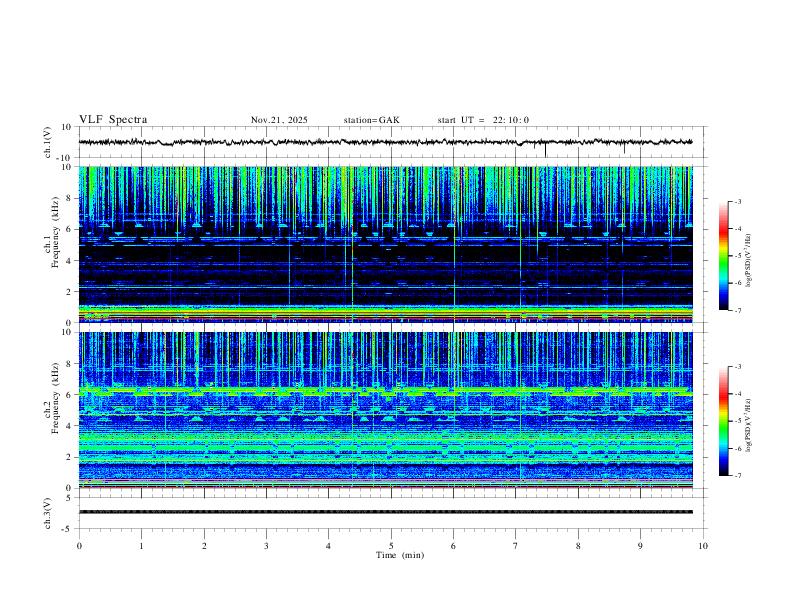Click the "start UT = 22:10:0" header text

click(x=483, y=120)
